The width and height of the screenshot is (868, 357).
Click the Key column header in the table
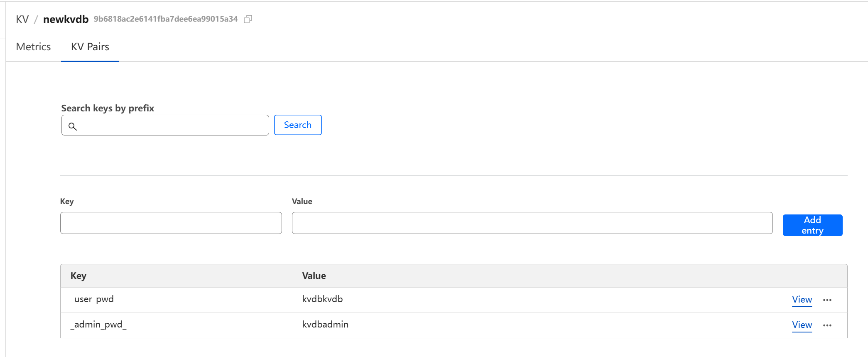pos(78,276)
